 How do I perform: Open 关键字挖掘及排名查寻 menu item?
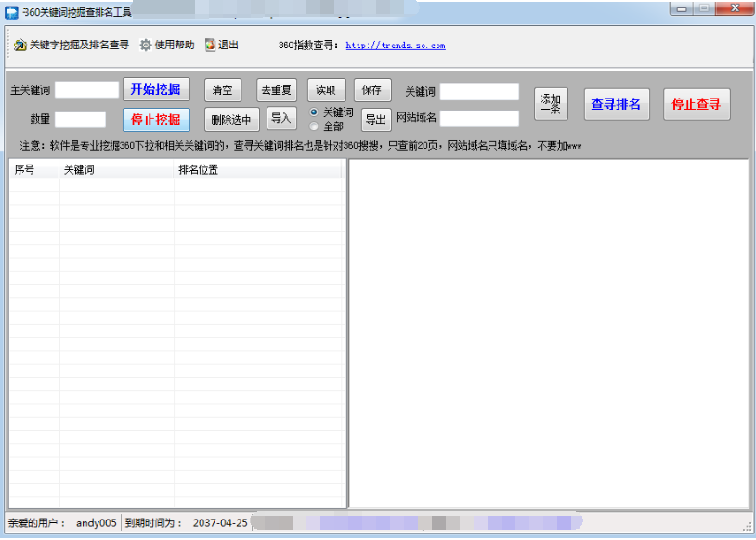[72, 46]
